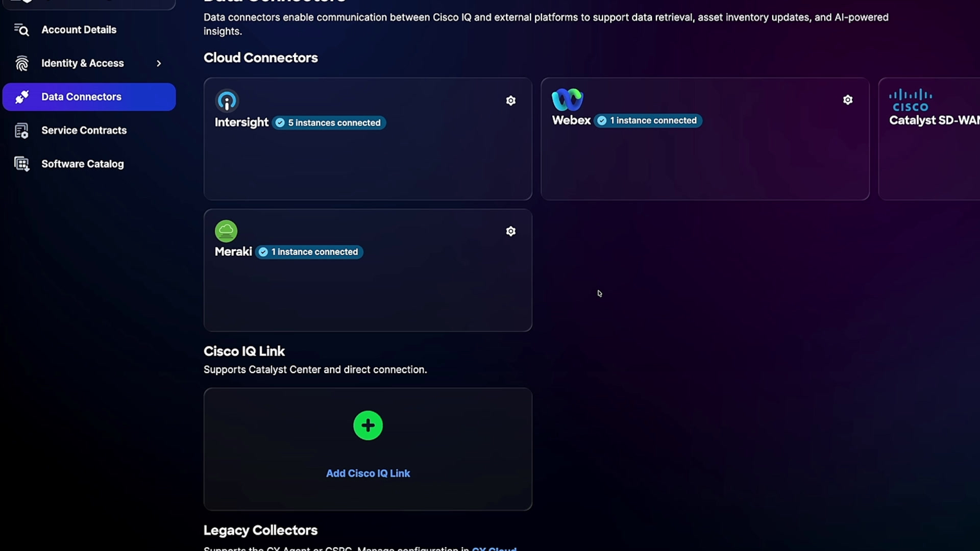Select Data Connectors menu item

pos(89,97)
